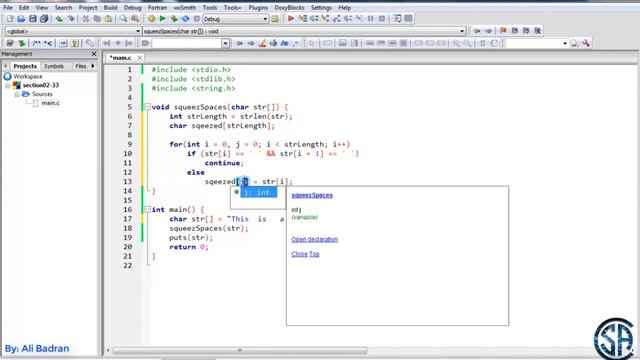Insert DoxyBlocks block comment icon
Screen dimensions: 640x360
click(37, 43)
